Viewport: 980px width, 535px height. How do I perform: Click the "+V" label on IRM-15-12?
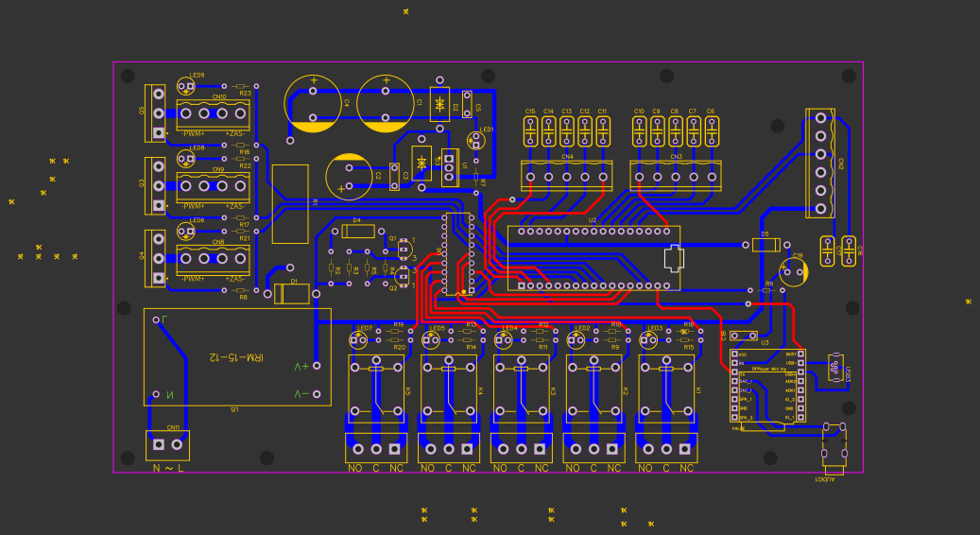click(301, 367)
